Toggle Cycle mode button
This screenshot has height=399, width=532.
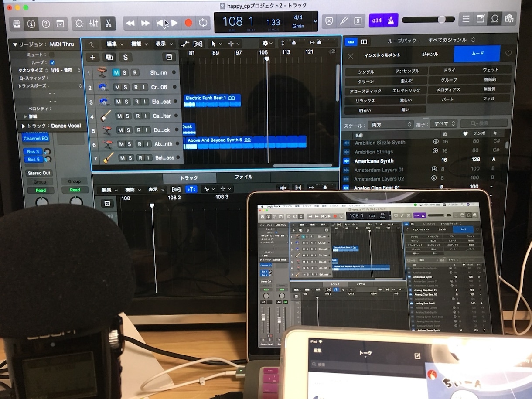click(203, 23)
